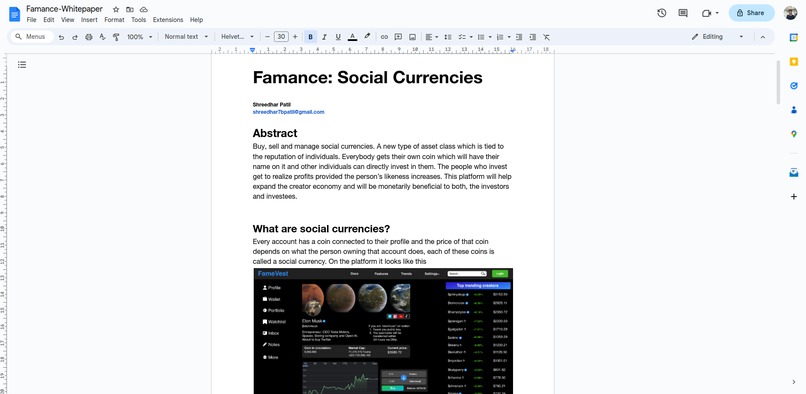Open the Tools menu
Image resolution: width=806 pixels, height=394 pixels.
[x=138, y=20]
